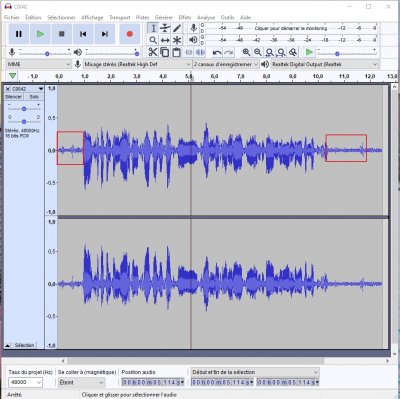
Task: Select the Time Shift tool
Action: [165, 40]
